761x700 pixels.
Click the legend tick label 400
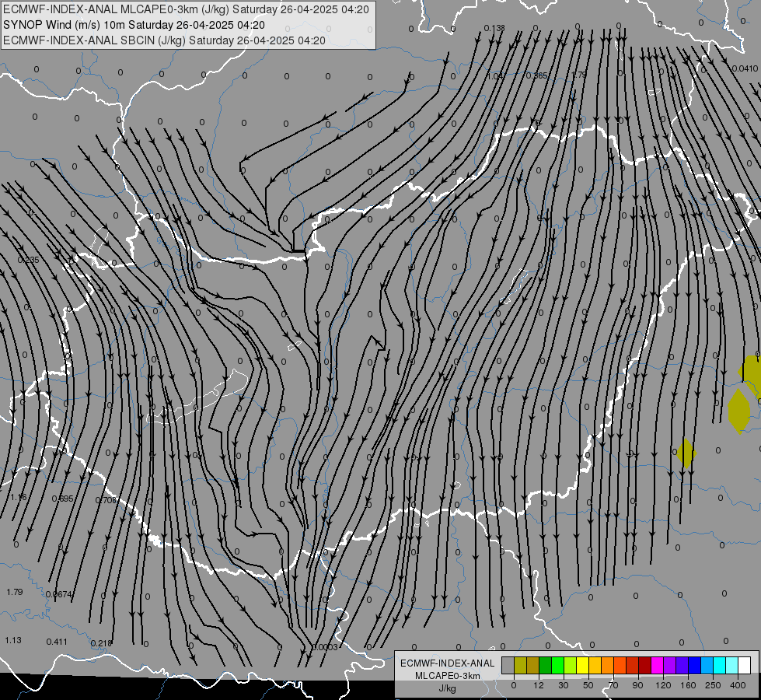[738, 685]
